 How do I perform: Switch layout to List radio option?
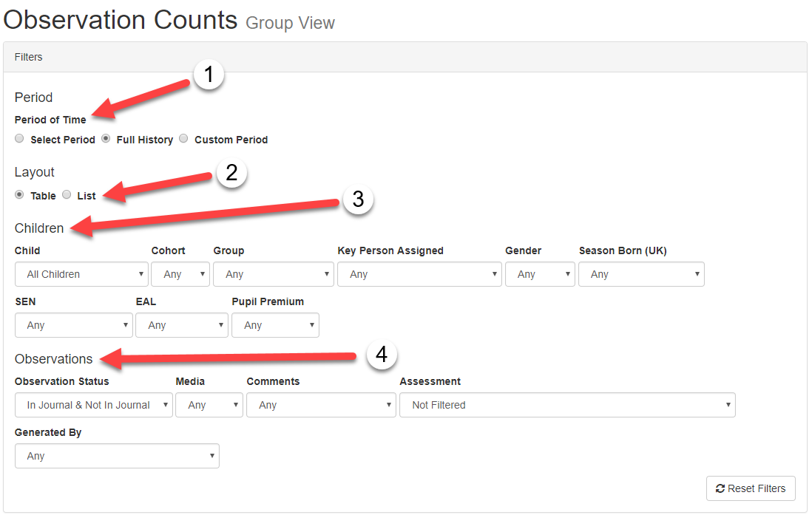click(67, 195)
